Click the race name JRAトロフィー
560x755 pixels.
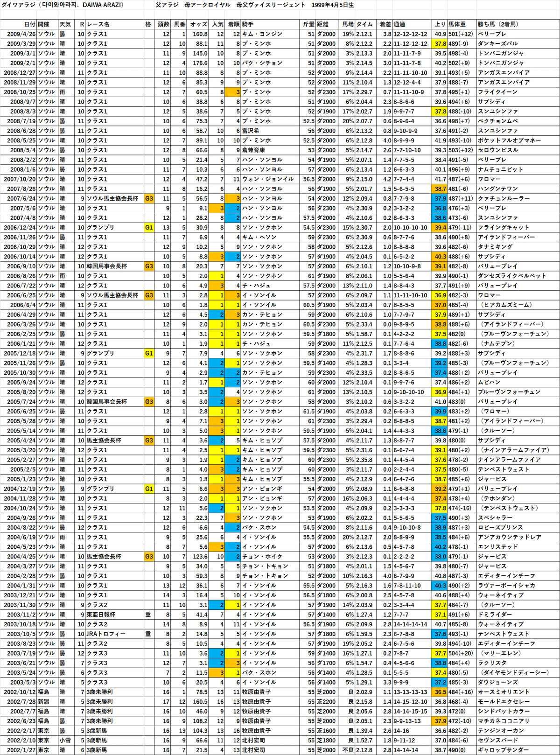pyautogui.click(x=106, y=634)
